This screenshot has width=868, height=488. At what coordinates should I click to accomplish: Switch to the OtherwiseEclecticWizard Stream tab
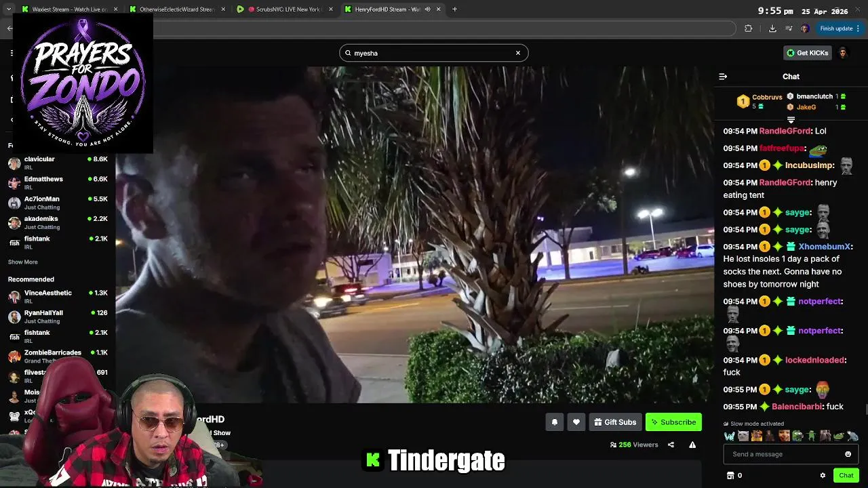pos(176,9)
